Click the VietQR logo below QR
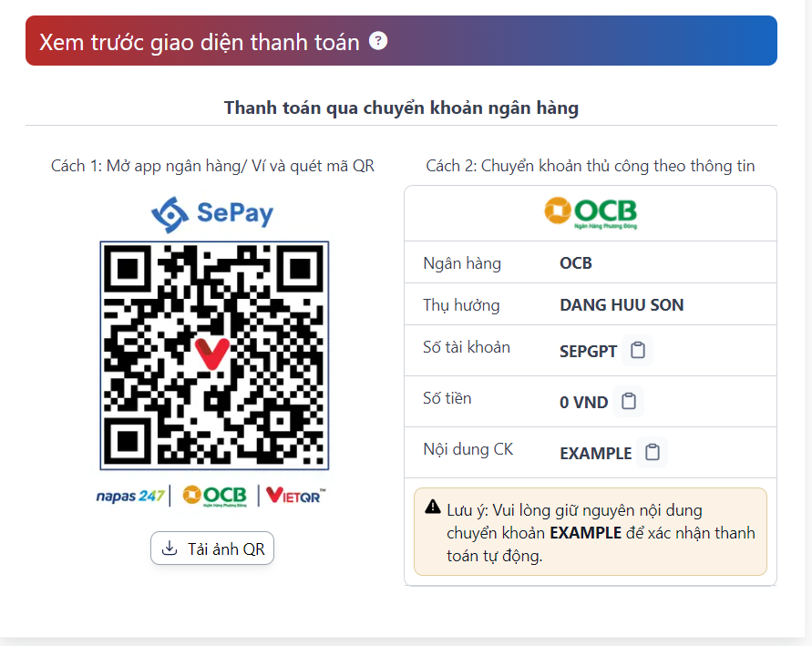Screen dimensions: 812x646 (x=294, y=496)
